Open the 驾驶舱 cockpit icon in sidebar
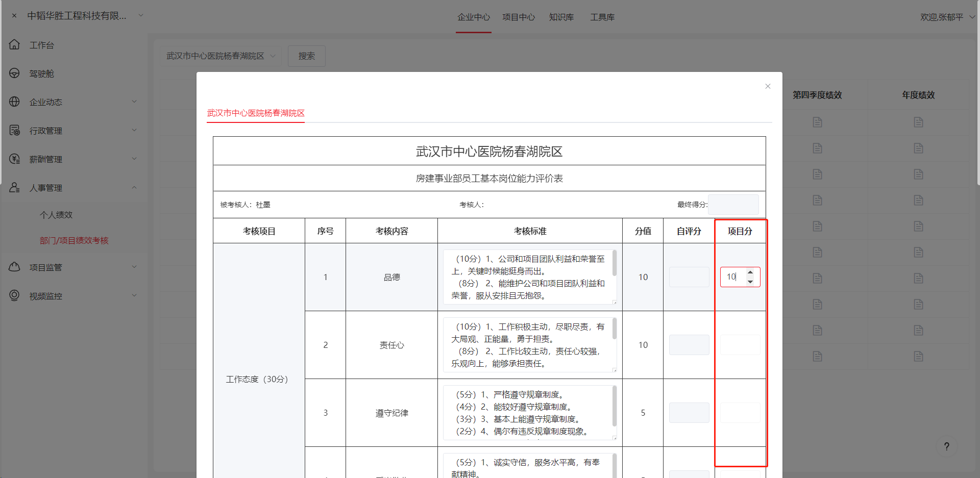Viewport: 980px width, 478px height. pos(14,73)
